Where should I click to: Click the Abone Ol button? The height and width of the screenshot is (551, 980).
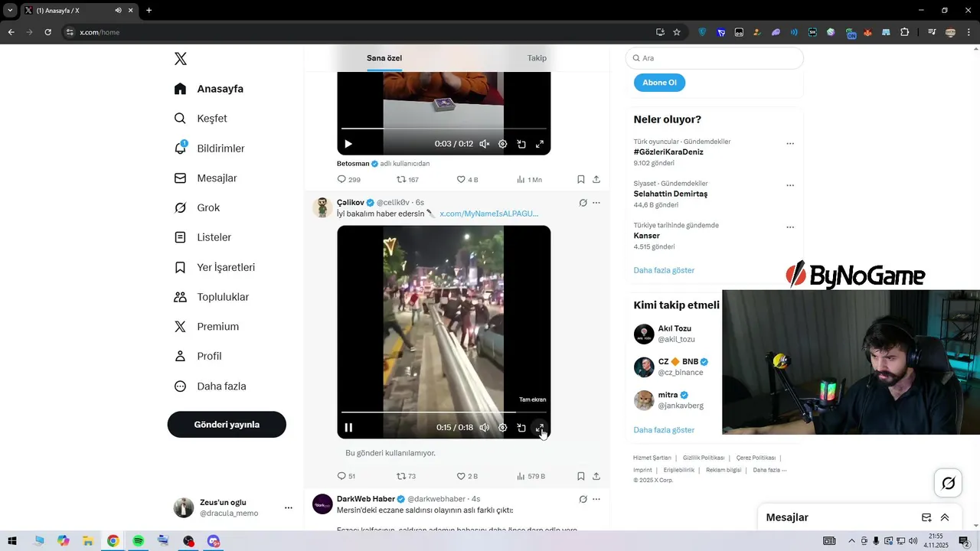[659, 83]
